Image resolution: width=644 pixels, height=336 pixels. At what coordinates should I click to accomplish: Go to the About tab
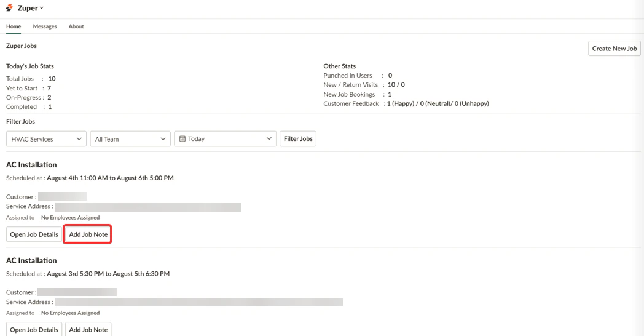pyautogui.click(x=76, y=26)
